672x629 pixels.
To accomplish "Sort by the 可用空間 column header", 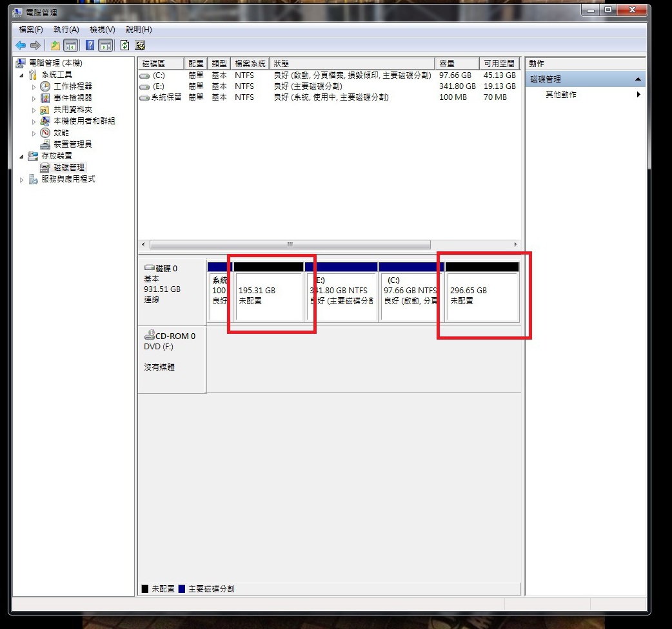I will click(x=499, y=63).
